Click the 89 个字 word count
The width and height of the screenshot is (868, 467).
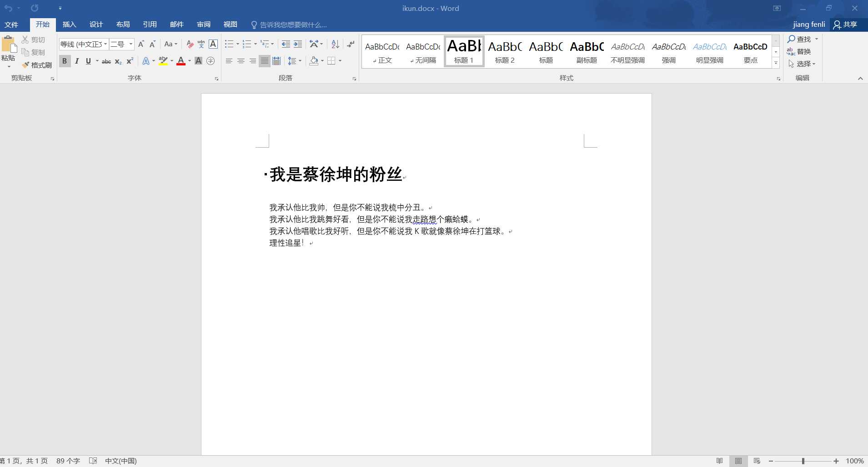tap(68, 461)
